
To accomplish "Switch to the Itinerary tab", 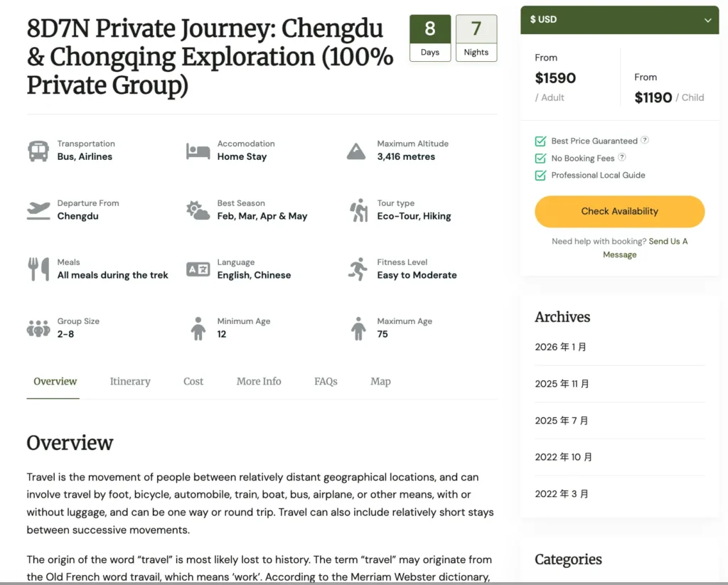I will click(130, 382).
